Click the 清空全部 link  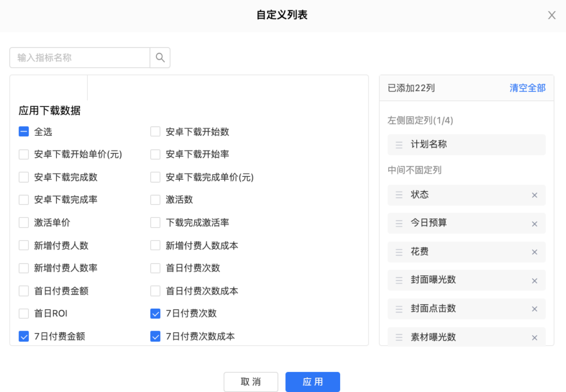pos(528,87)
